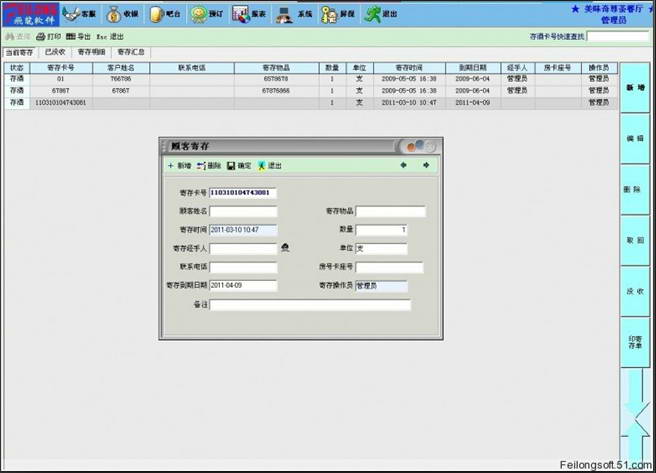656x473 pixels.
Task: Click the 没收 side panel button
Action: tap(635, 291)
